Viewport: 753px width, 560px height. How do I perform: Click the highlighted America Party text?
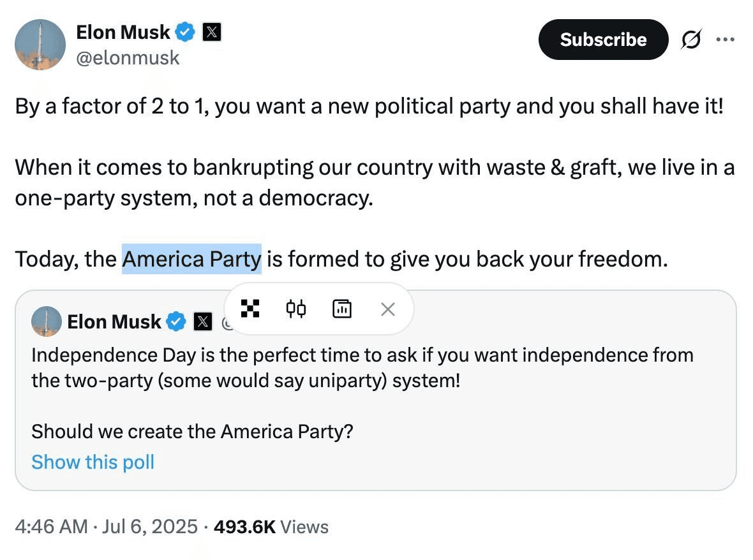(x=191, y=259)
